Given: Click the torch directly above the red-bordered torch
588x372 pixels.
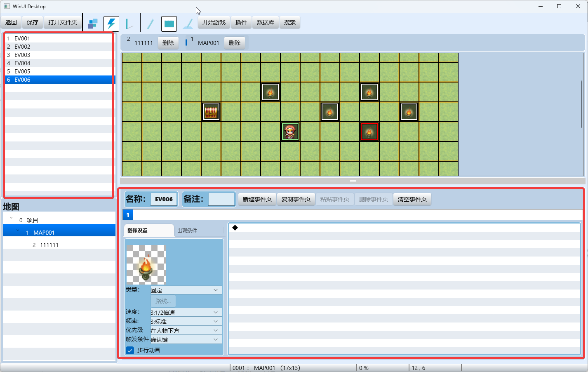Looking at the screenshot, I should point(369,92).
